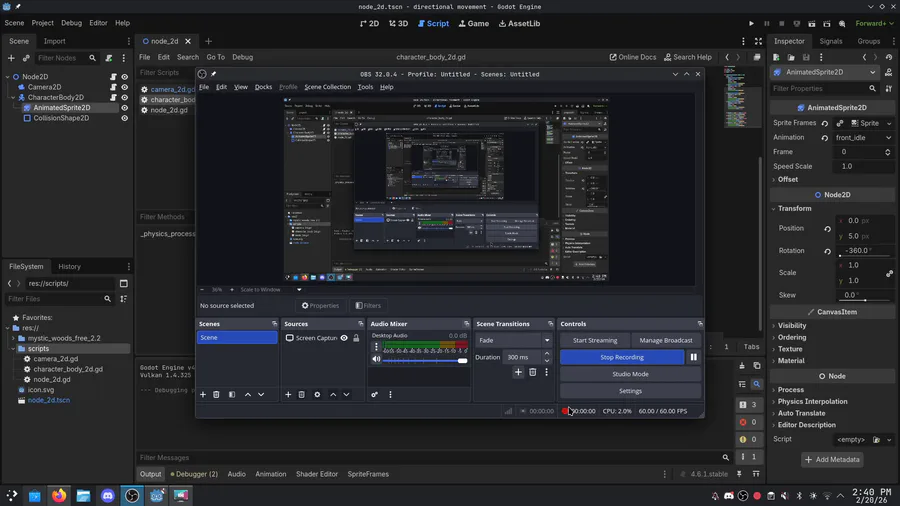Mute Desktop Audio speaker icon in OBS
The height and width of the screenshot is (506, 900).
pos(376,360)
